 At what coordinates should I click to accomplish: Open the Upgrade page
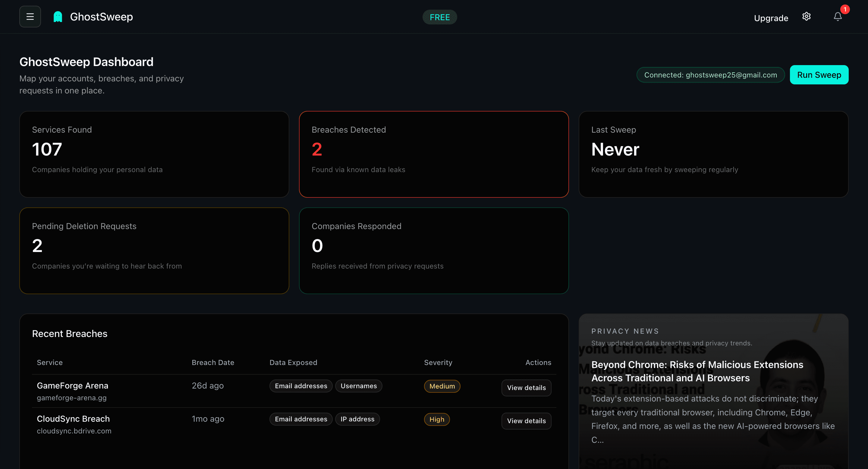[x=771, y=18]
